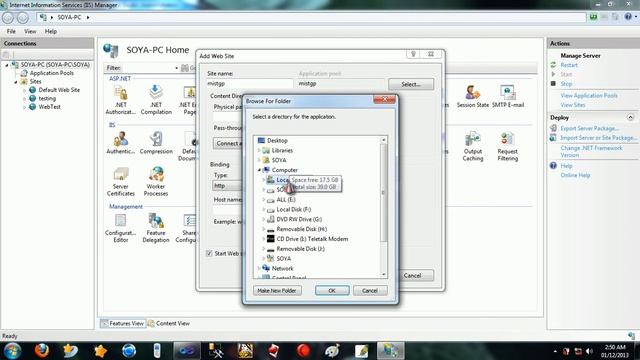The image size is (640, 360).
Task: Click Make New Folder button
Action: (277, 291)
